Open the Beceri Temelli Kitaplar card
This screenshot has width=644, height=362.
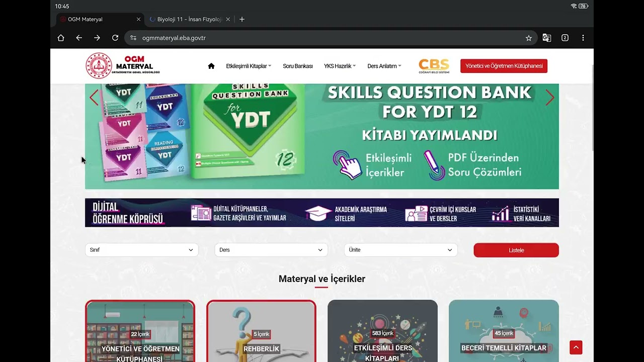click(504, 331)
